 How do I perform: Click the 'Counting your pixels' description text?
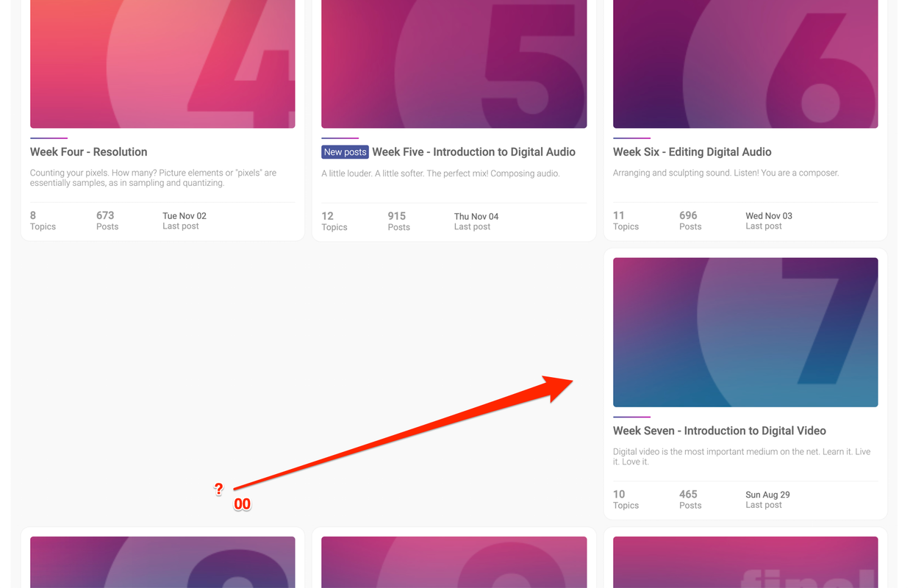[154, 178]
